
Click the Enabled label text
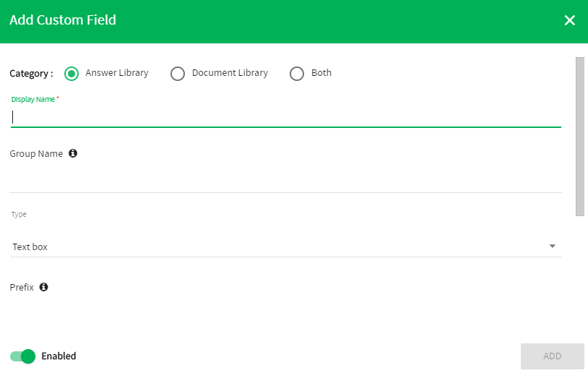pos(59,356)
